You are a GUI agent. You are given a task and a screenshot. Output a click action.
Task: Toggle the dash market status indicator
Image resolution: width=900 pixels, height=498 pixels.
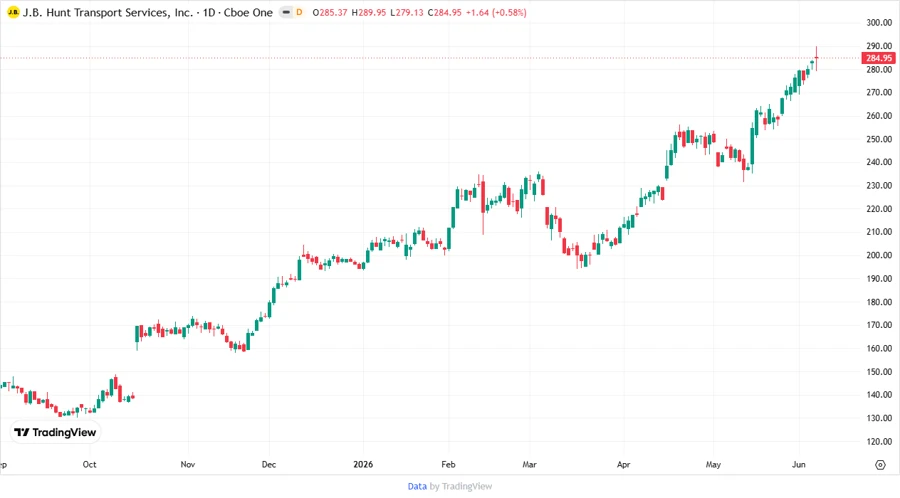pyautogui.click(x=286, y=12)
